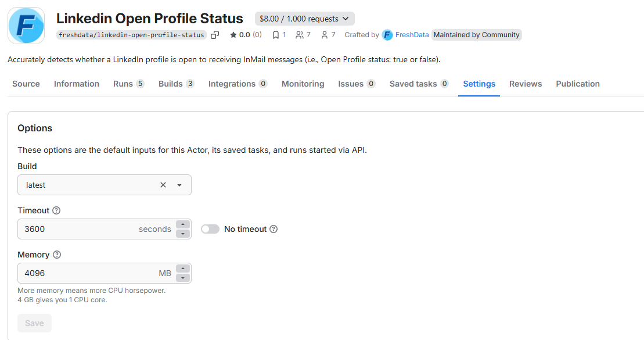Viewport: 644px width, 340px height.
Task: Open the Issues tab
Action: [x=357, y=84]
